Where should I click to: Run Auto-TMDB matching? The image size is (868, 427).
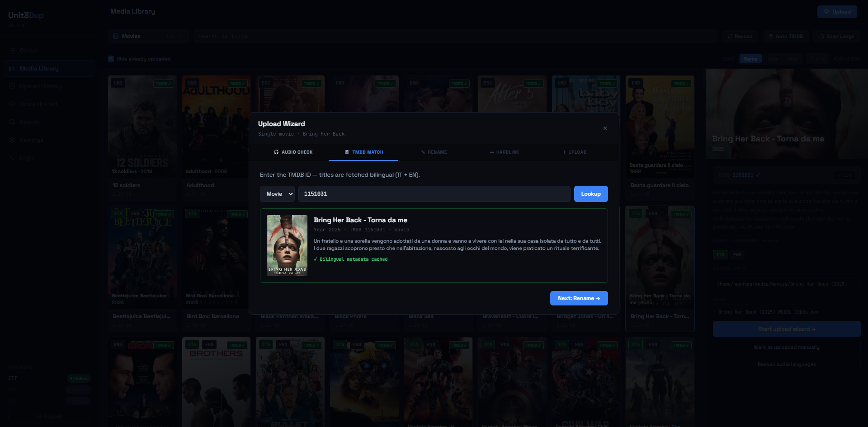pyautogui.click(x=785, y=36)
